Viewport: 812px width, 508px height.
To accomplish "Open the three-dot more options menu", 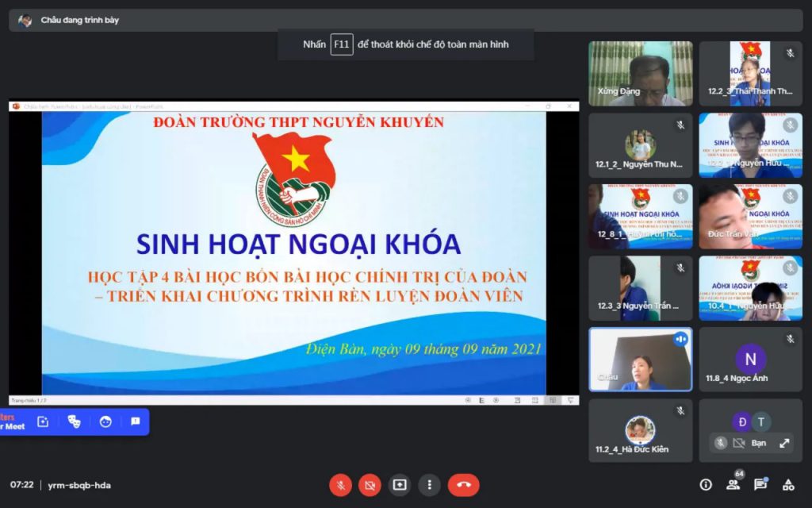I will coord(429,485).
